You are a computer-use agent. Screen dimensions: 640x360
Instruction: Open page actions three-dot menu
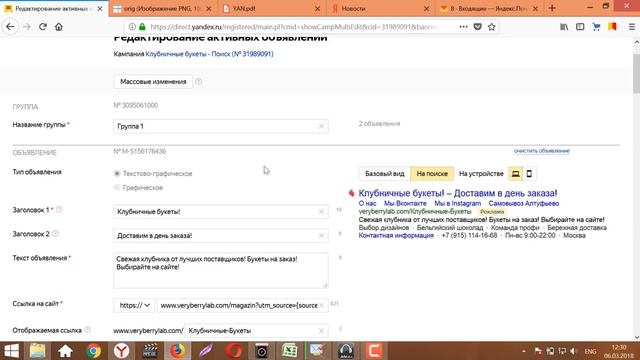[463, 27]
